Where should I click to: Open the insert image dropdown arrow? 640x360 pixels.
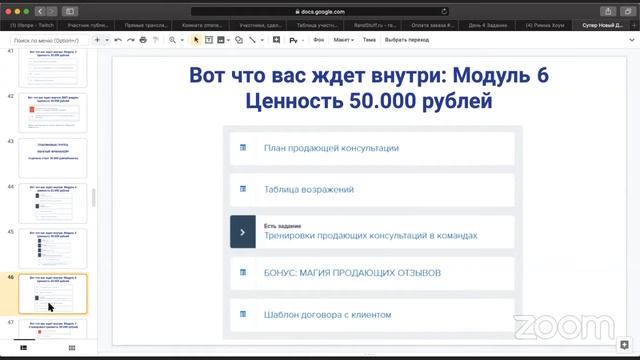[228, 40]
